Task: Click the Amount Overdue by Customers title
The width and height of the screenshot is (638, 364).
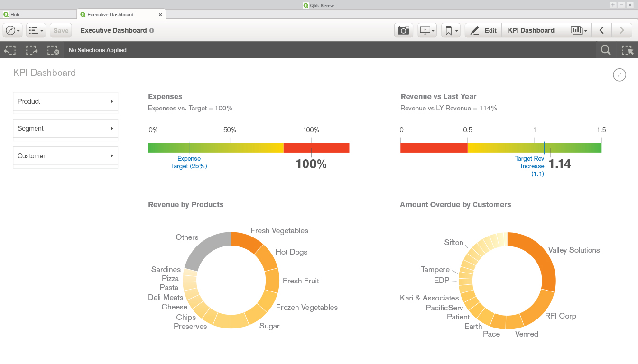Action: (x=455, y=205)
